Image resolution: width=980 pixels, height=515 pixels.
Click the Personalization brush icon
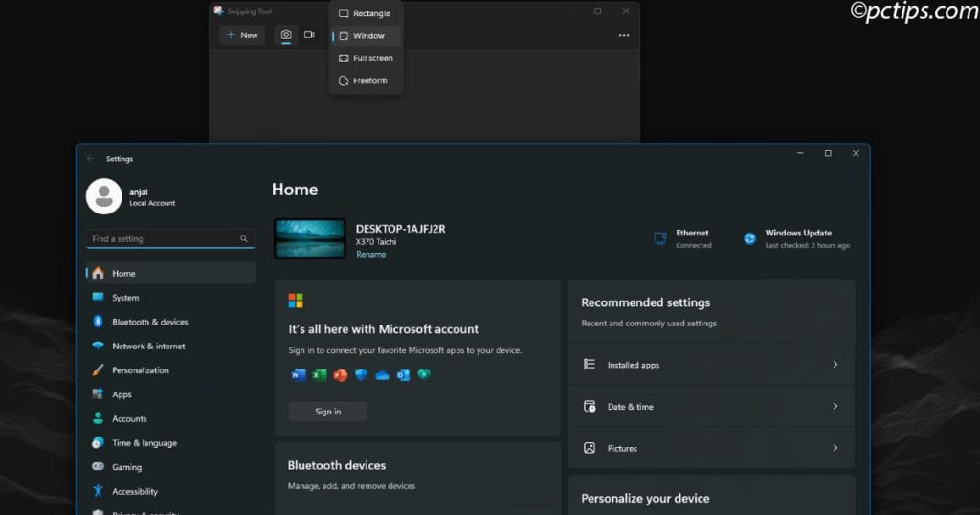point(99,370)
